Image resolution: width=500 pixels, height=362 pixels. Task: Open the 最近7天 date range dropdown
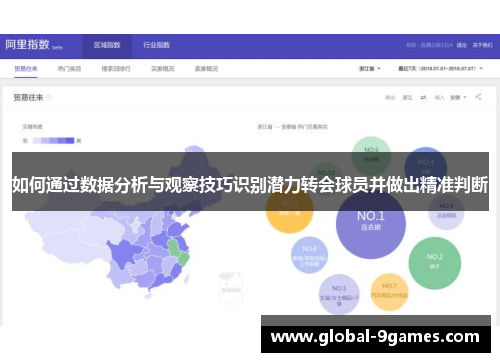(440, 69)
